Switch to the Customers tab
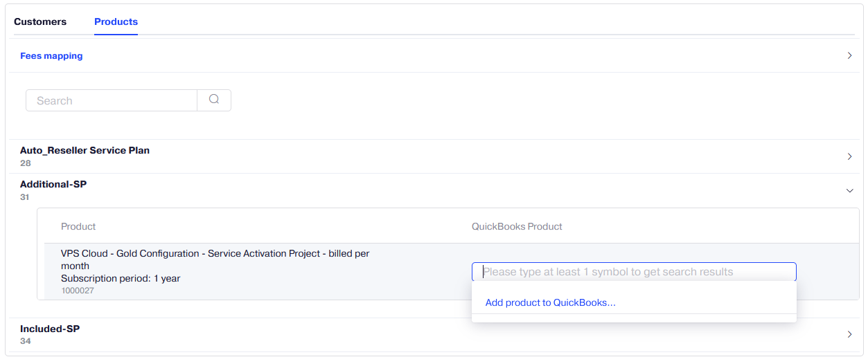The height and width of the screenshot is (357, 868). point(40,21)
